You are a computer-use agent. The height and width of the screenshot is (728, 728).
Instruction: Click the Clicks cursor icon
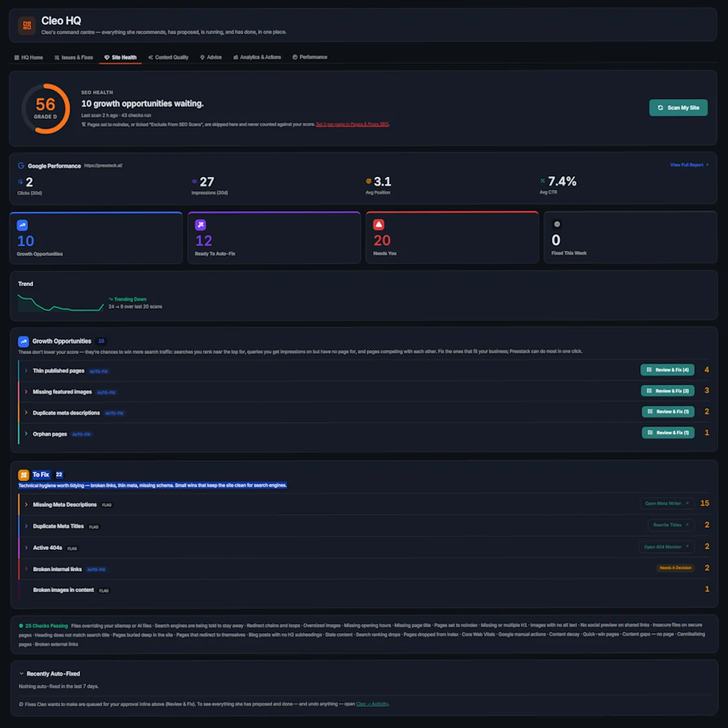tap(20, 182)
